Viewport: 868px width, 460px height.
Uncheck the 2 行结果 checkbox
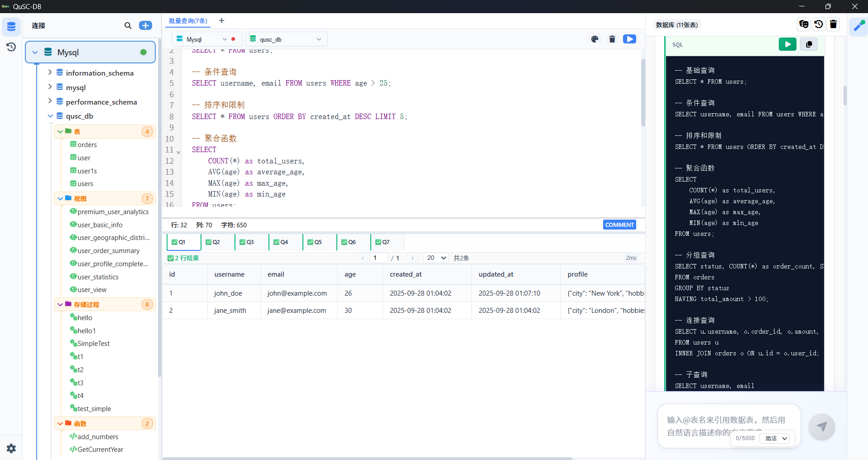click(170, 258)
